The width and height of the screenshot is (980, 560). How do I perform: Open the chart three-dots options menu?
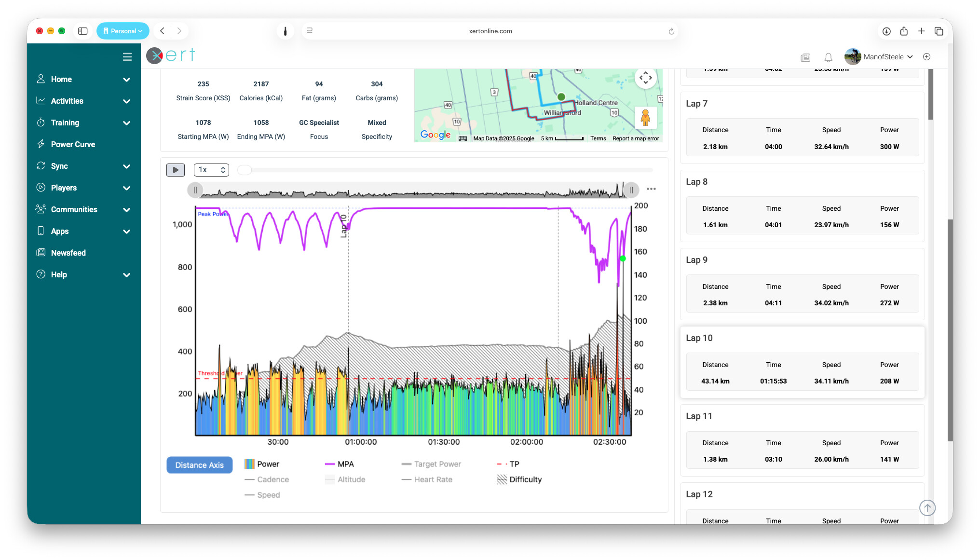(651, 189)
